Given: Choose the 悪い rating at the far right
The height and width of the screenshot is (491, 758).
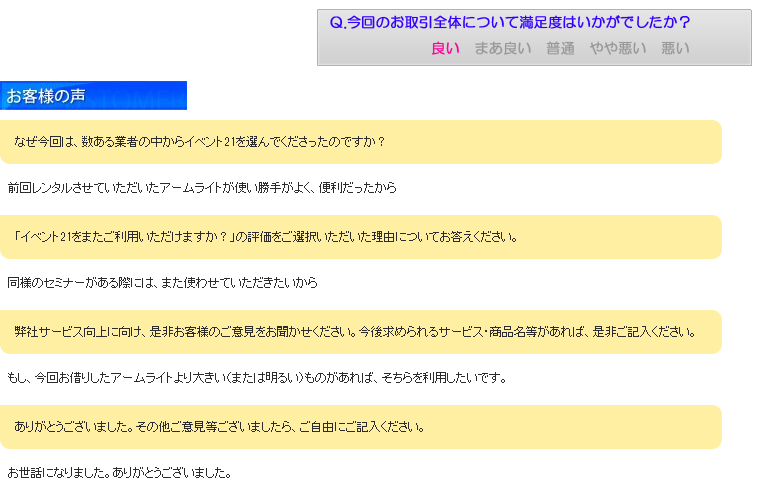Looking at the screenshot, I should click(x=675, y=48).
